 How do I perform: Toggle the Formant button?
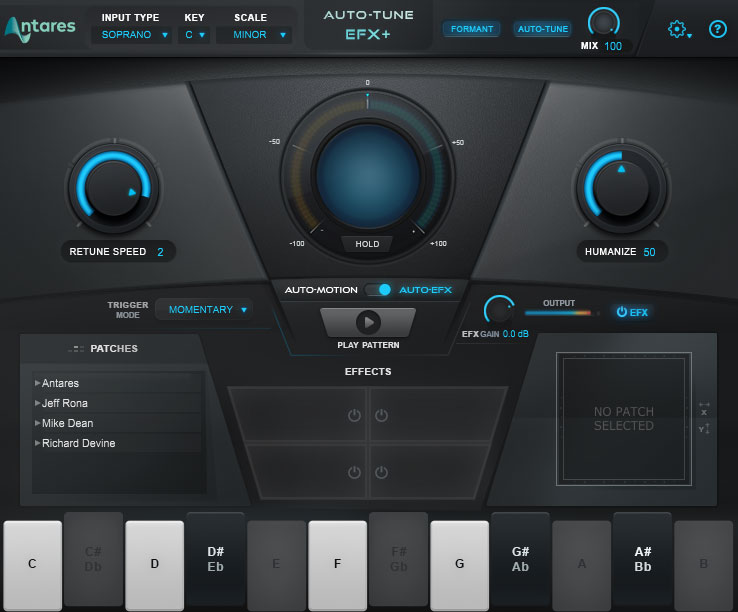click(x=472, y=29)
